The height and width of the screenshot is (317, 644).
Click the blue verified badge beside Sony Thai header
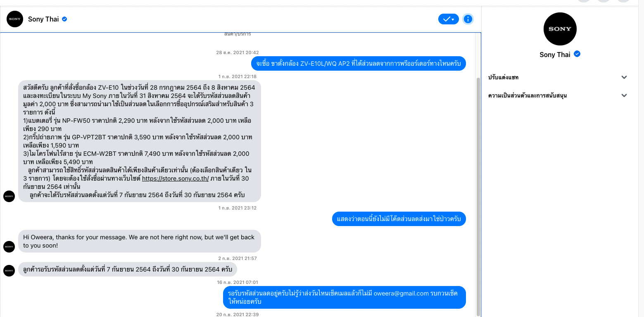[x=64, y=19]
